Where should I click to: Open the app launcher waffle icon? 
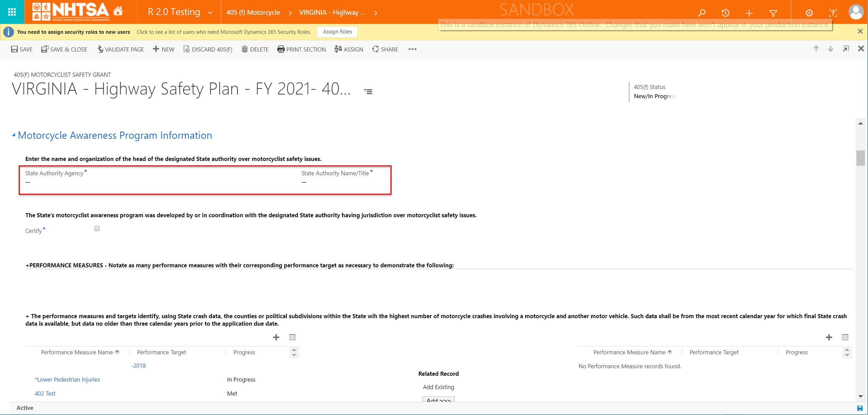12,12
